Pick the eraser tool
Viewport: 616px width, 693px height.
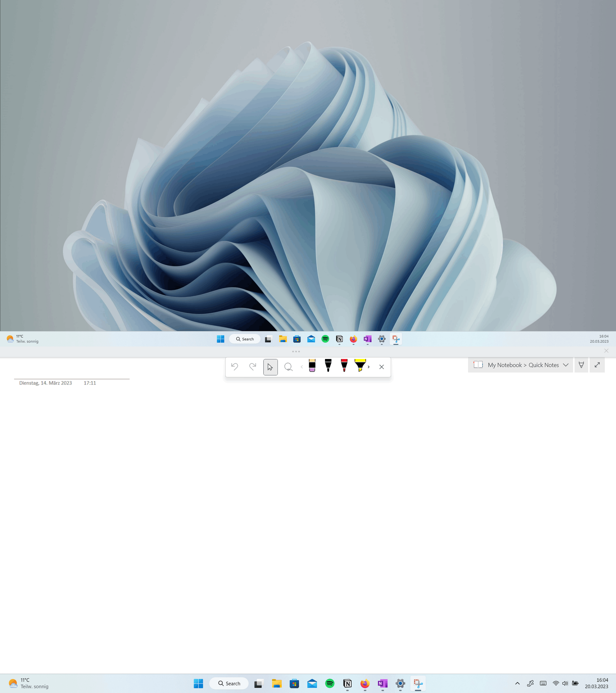(312, 366)
